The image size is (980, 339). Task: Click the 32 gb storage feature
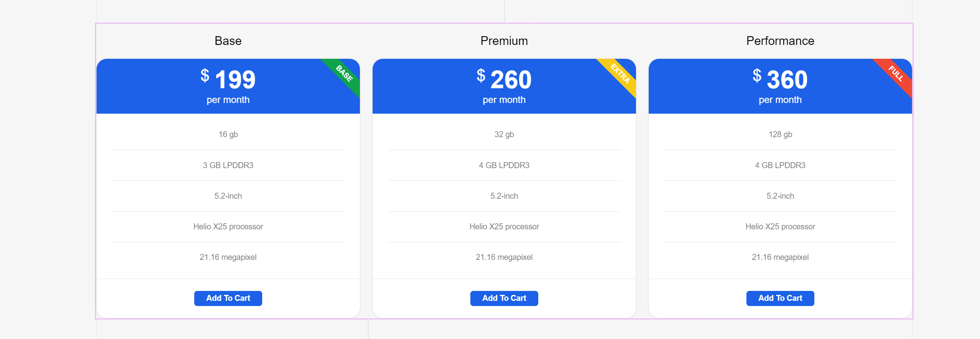coord(504,134)
